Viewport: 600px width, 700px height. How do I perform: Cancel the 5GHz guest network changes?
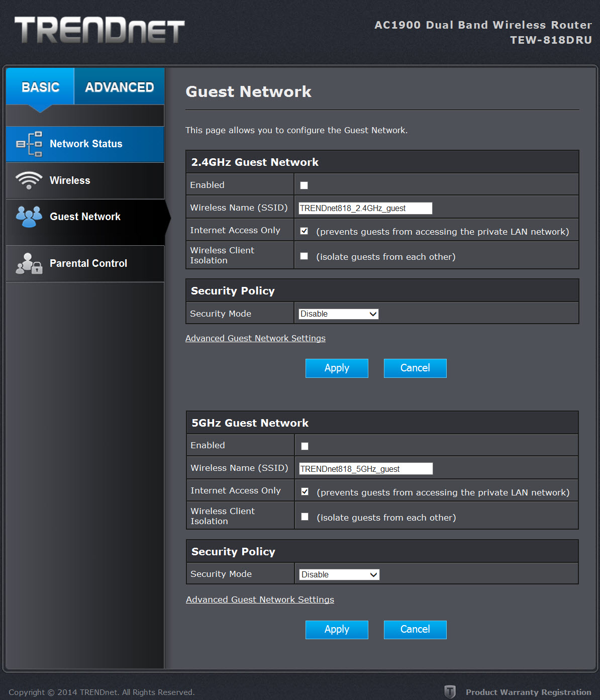coord(415,630)
